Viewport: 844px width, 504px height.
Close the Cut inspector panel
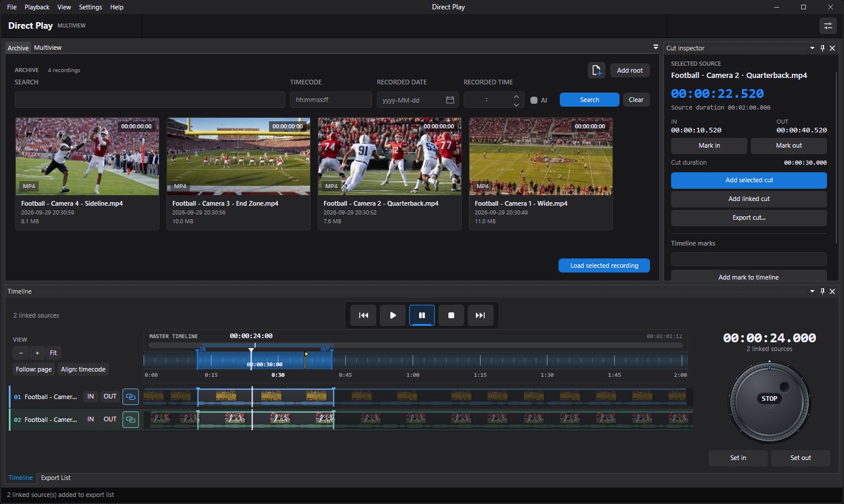832,48
